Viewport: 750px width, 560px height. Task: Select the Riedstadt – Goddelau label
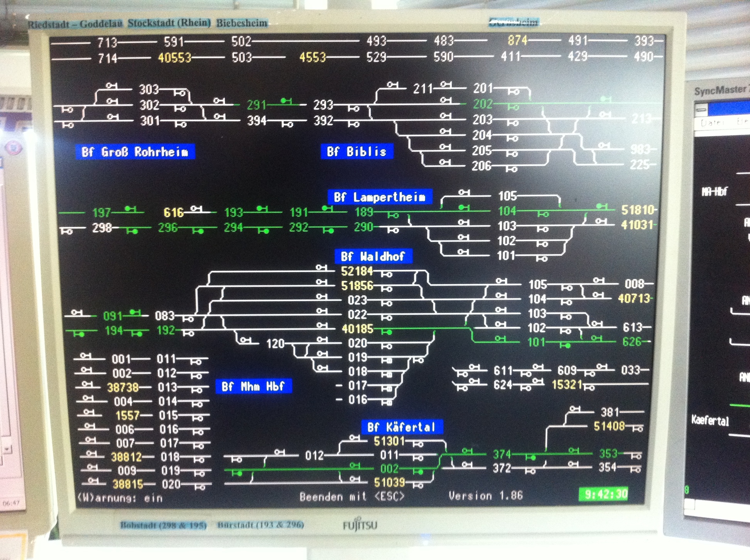(x=75, y=24)
